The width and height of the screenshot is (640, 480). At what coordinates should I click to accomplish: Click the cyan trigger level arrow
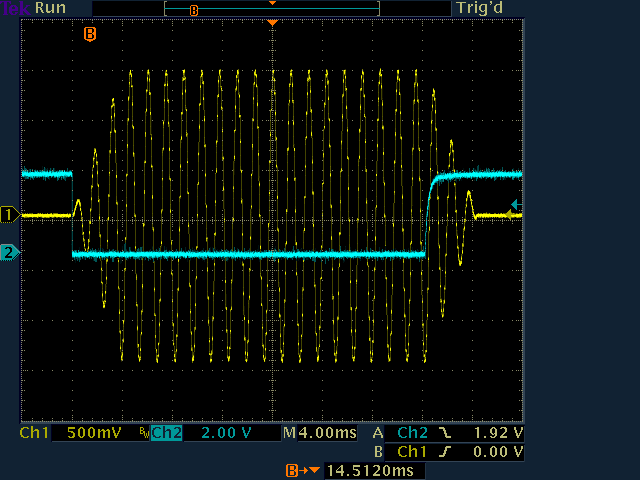point(517,204)
